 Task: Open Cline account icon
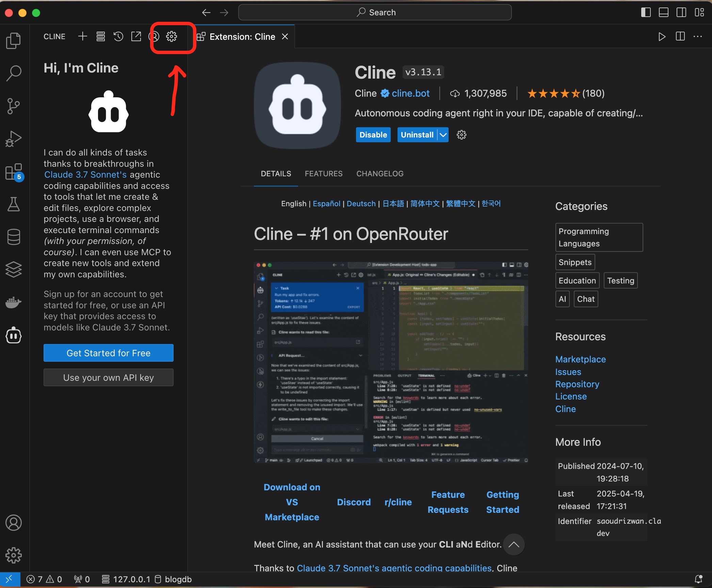[154, 36]
